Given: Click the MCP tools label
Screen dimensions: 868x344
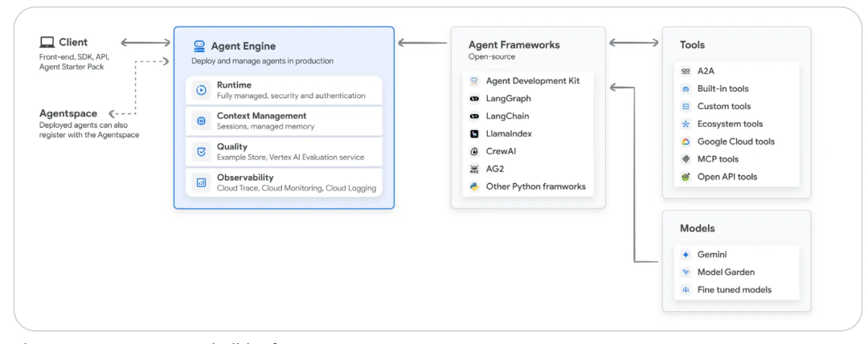Looking at the screenshot, I should 718,159.
